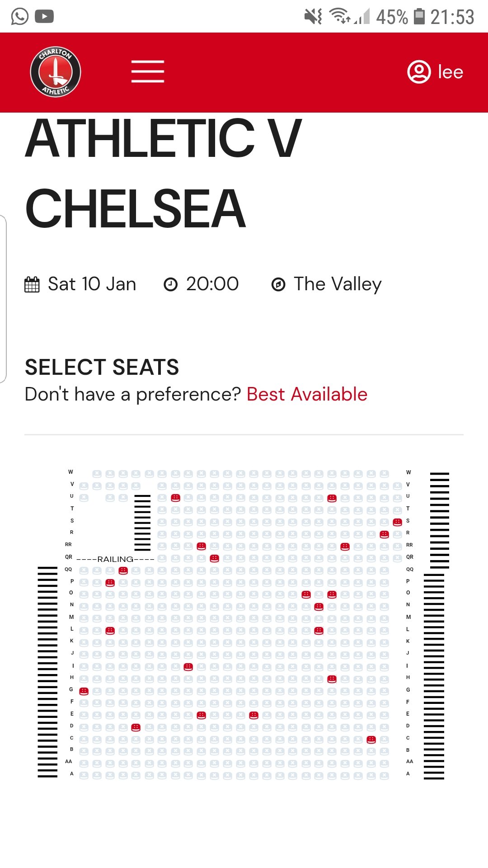Select the available red seat in row C

(371, 740)
